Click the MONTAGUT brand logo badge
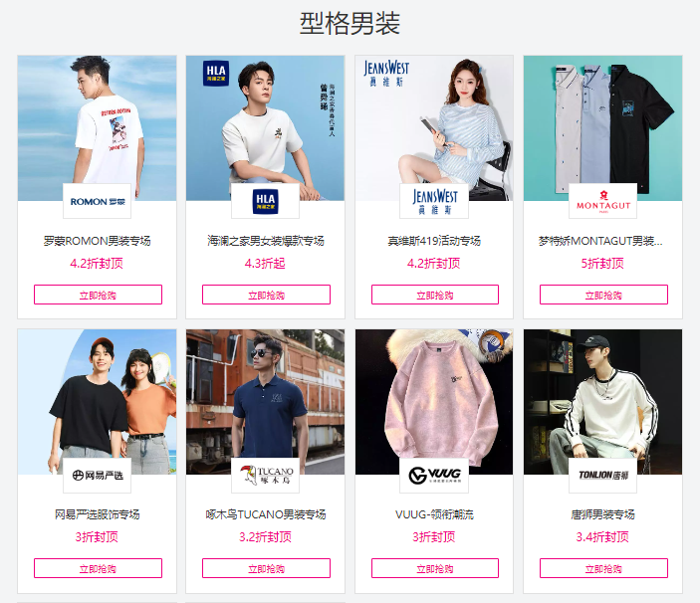The height and width of the screenshot is (603, 700). 602,201
